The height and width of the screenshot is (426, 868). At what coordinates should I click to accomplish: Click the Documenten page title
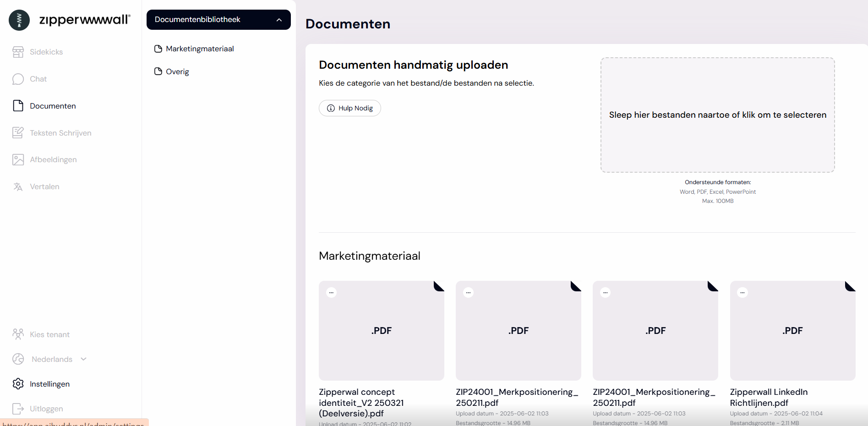(x=348, y=24)
